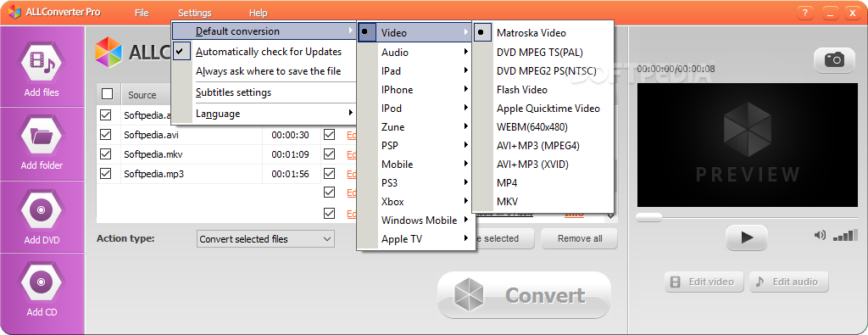868x335 pixels.
Task: Select DVD MPEG2 PS(NTSC) format
Action: [543, 71]
